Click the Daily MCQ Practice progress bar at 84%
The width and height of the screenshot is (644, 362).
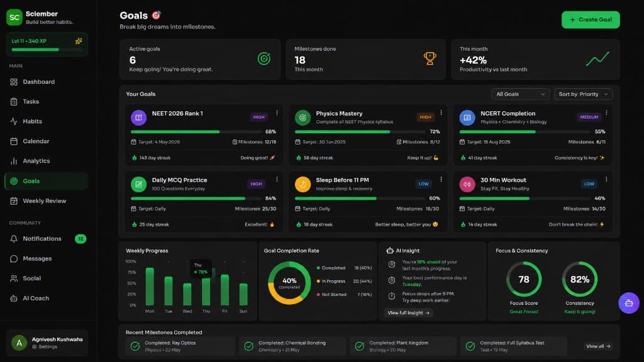click(x=196, y=198)
